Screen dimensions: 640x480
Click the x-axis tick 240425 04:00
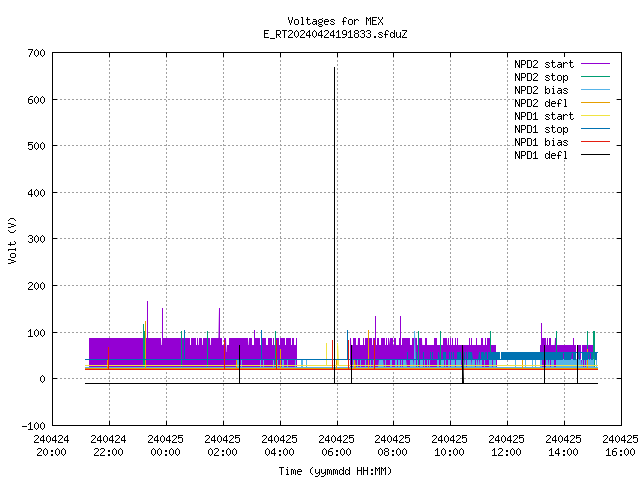pos(279,446)
